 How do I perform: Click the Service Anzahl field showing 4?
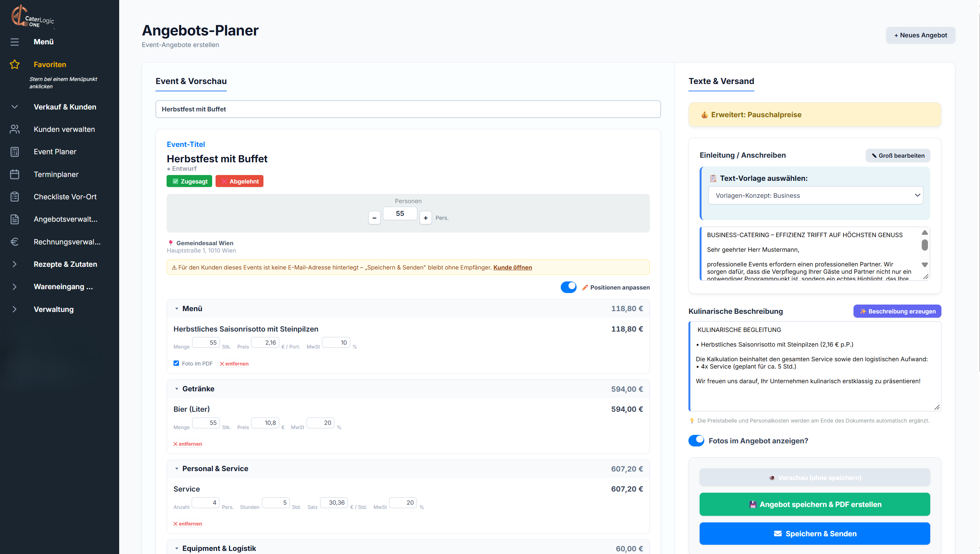[x=206, y=502]
